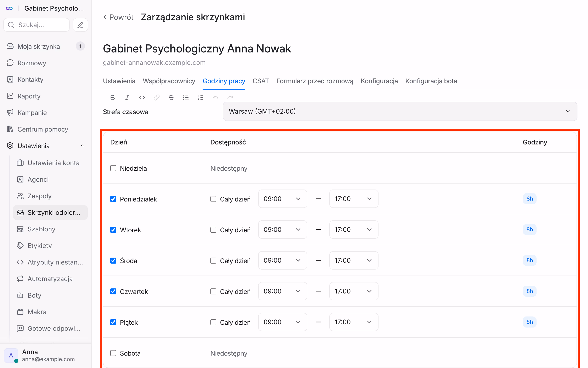Open Agenci settings page
The width and height of the screenshot is (588, 368).
pyautogui.click(x=50, y=179)
